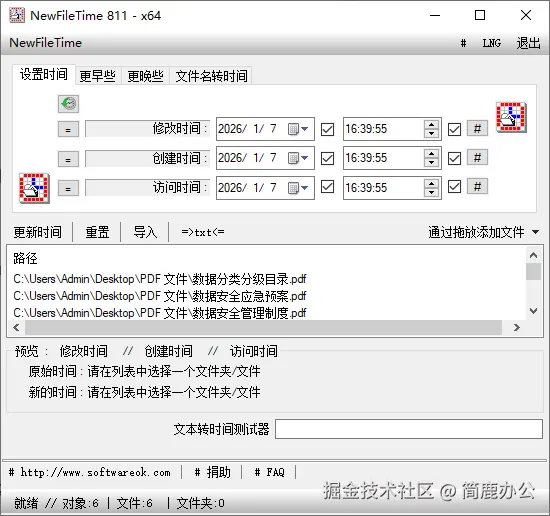Click the = button beside 修改时间
This screenshot has width=550, height=516.
pos(68,129)
